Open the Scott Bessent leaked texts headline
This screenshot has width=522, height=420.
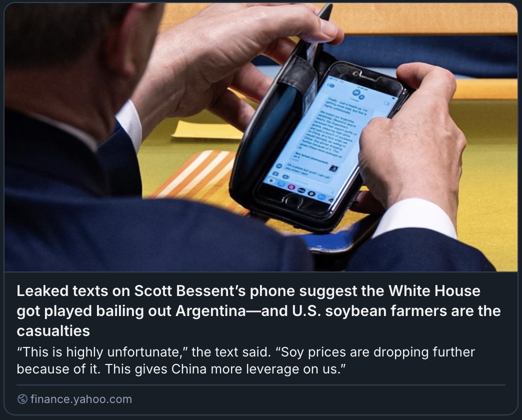pyautogui.click(x=258, y=311)
